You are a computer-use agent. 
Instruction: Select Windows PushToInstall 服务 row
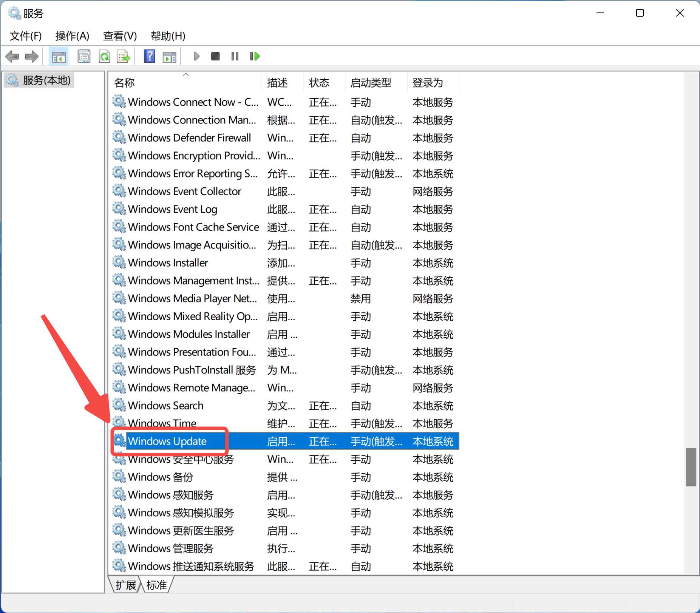click(286, 370)
